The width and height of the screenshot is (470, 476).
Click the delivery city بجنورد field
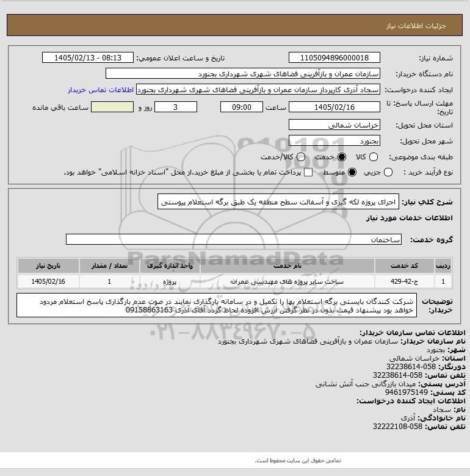[x=334, y=140]
